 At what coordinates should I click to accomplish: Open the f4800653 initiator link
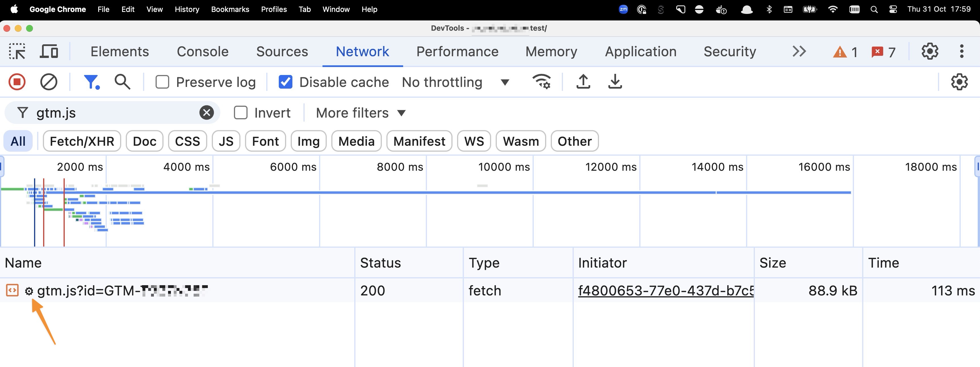click(x=665, y=291)
